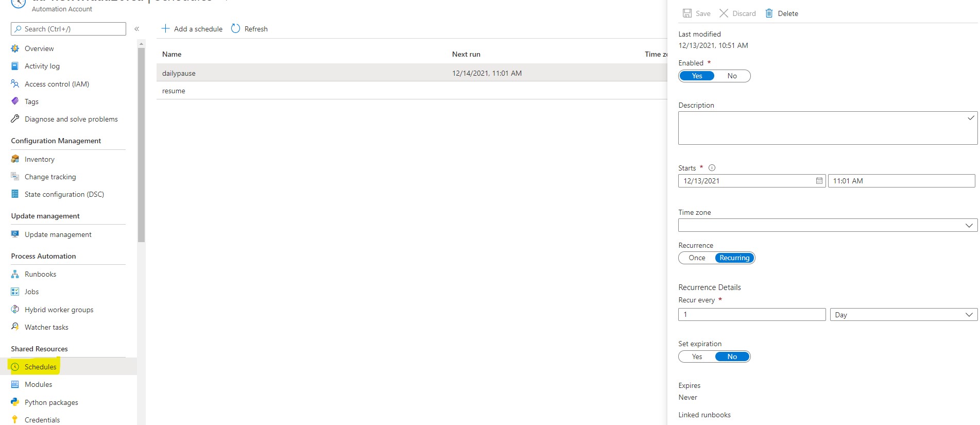Click the Hybrid worker groups icon
Screen dimensions: 980x425
click(15, 309)
